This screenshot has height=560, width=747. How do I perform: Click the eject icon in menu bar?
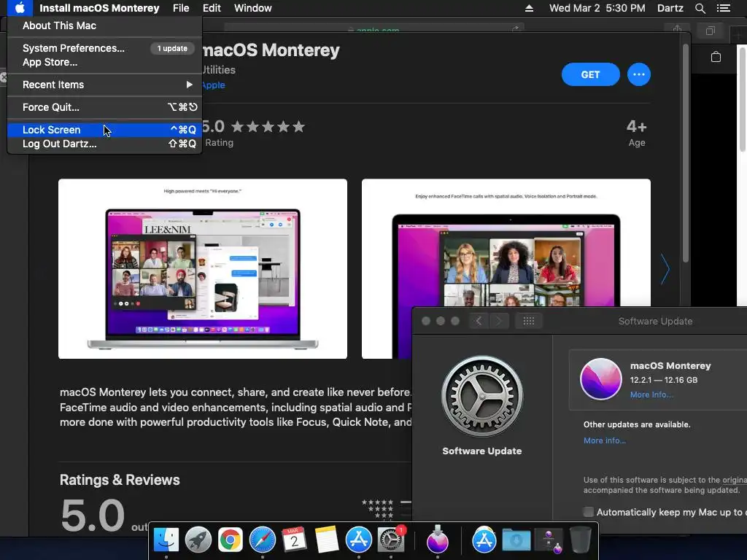pos(529,8)
